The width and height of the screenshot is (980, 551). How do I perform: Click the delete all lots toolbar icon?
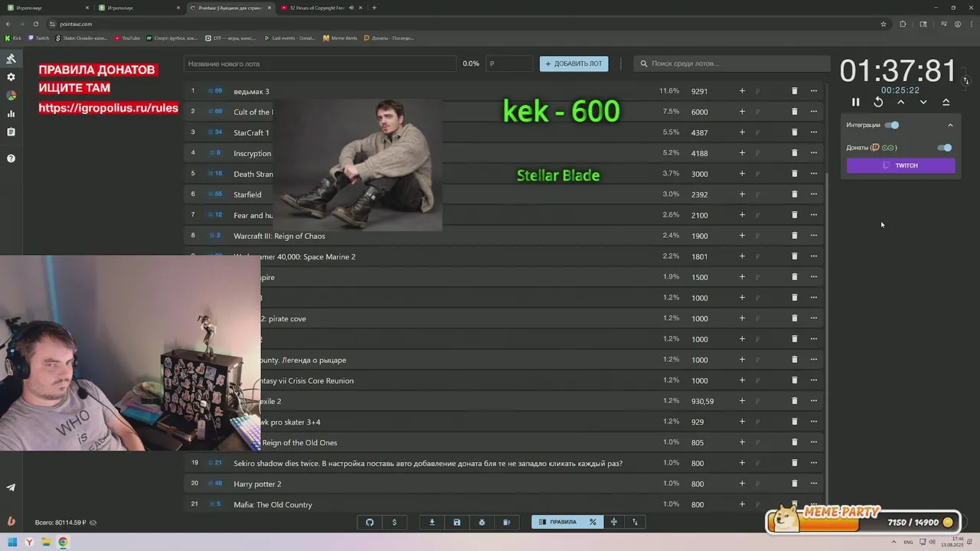click(x=506, y=522)
